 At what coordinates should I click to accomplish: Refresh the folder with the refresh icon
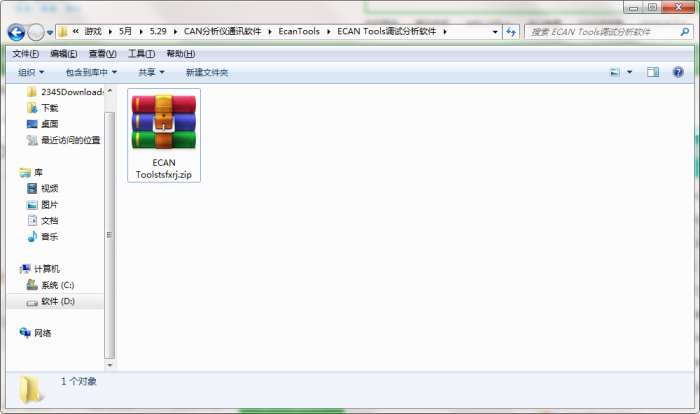(511, 32)
